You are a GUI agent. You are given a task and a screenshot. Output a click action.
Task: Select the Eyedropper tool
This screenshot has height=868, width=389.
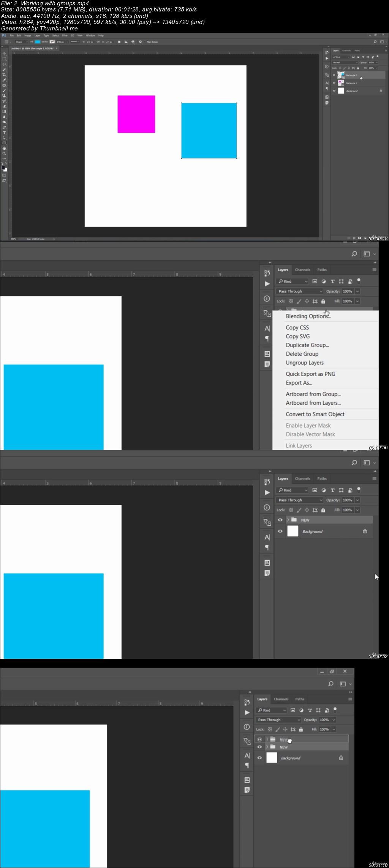pos(4,80)
